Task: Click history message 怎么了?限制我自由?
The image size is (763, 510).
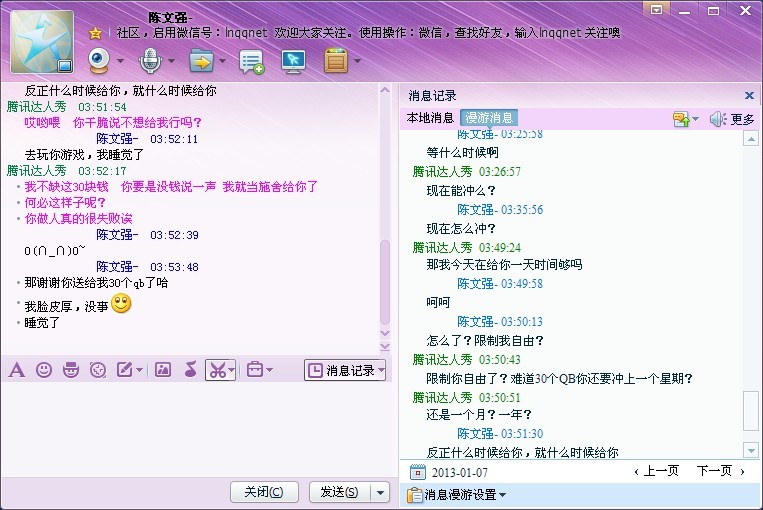Action: pos(485,341)
